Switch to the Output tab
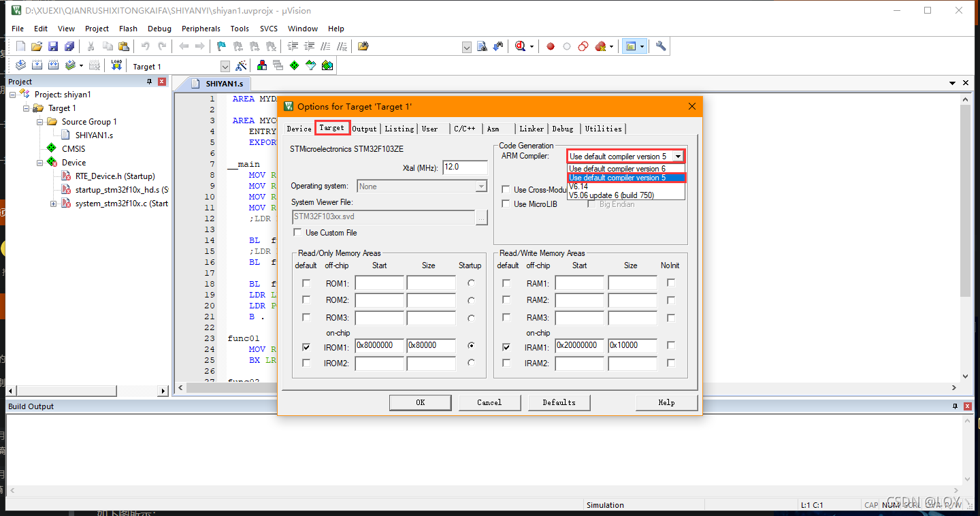This screenshot has width=980, height=516. pos(364,129)
